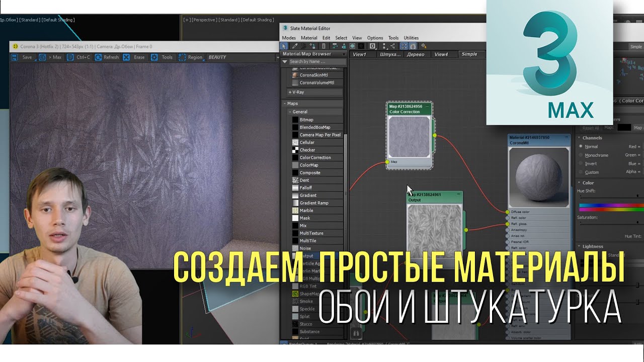Select the arrow Select tool in Slate toolbar

284,46
